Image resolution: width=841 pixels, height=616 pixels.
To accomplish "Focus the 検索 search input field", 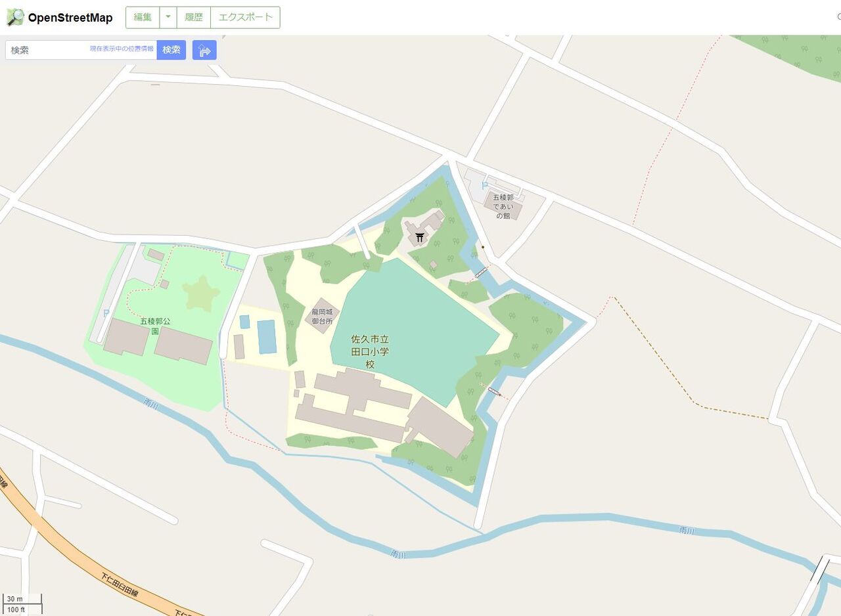I will point(81,50).
